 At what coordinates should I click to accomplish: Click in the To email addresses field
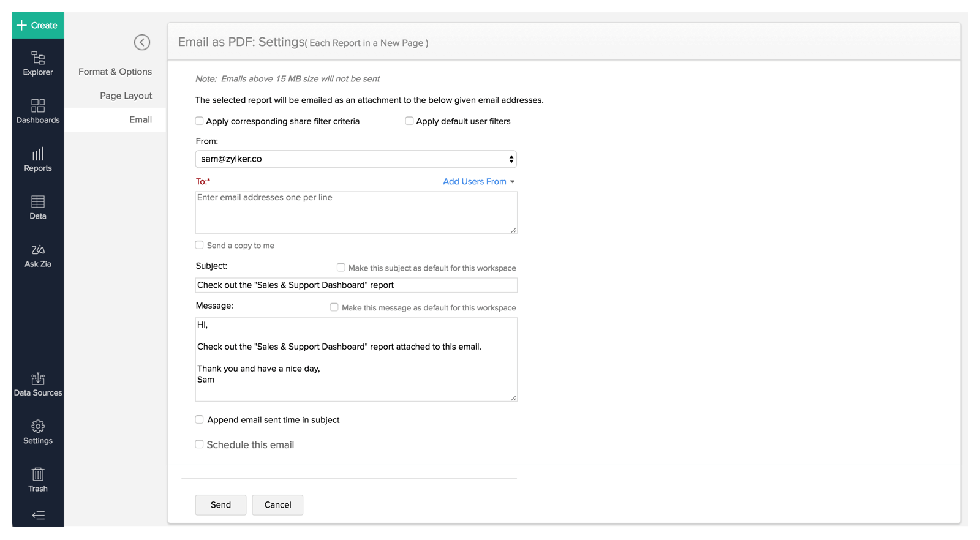[x=356, y=212]
